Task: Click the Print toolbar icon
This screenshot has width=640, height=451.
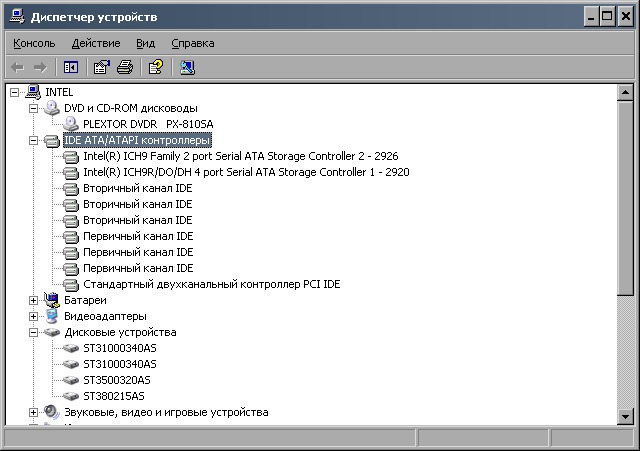Action: coord(124,68)
